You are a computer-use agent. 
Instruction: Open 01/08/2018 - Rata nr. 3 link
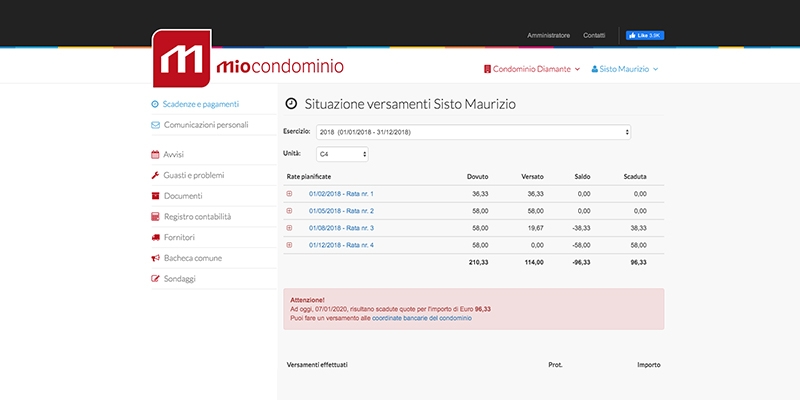tap(341, 228)
